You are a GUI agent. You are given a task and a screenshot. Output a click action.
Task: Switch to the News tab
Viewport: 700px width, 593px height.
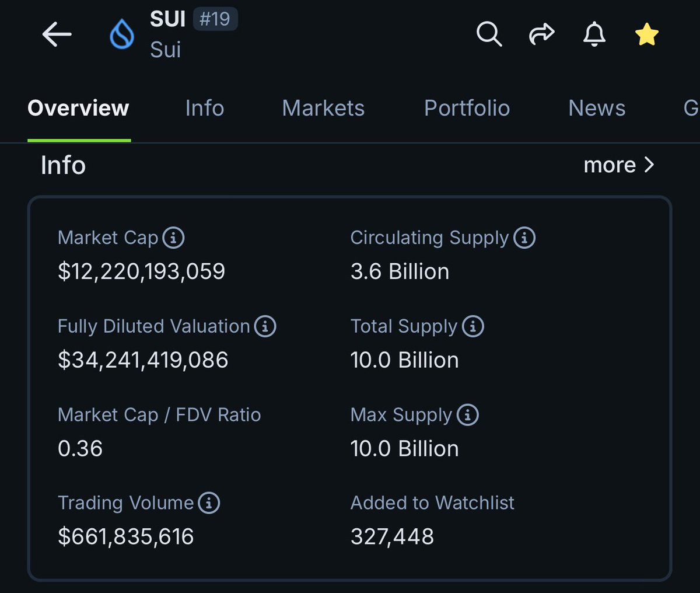point(597,108)
